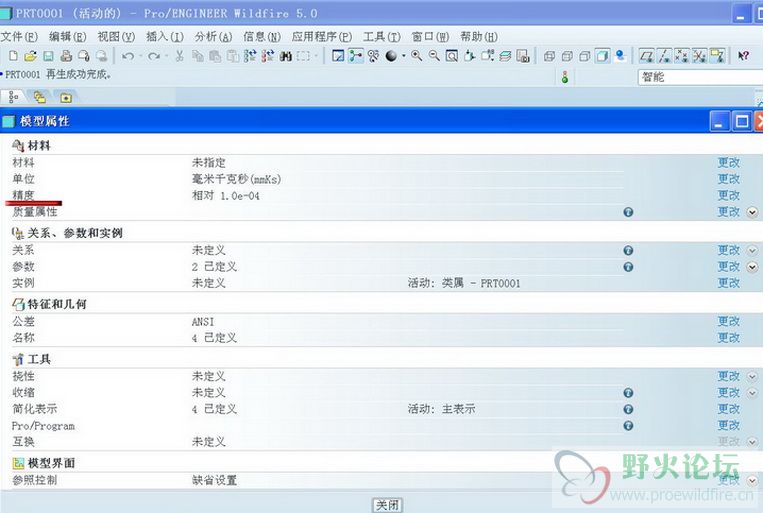Click the traffic light regeneration status icon
The height and width of the screenshot is (513, 763).
click(565, 77)
